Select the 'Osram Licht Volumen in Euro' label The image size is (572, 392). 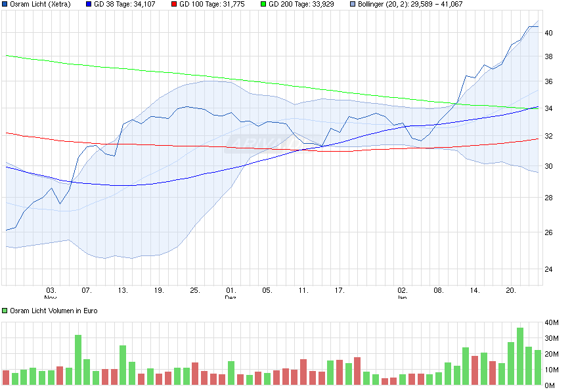(54, 311)
